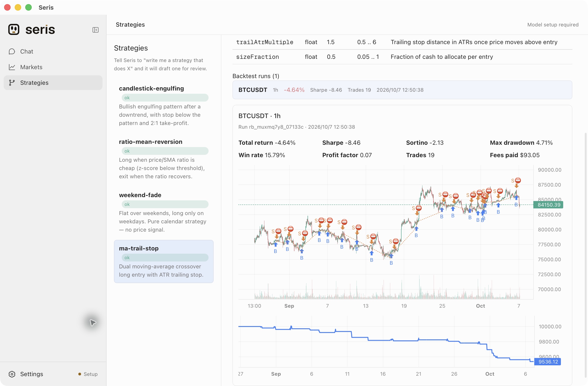Open the Chat section

[x=53, y=51]
